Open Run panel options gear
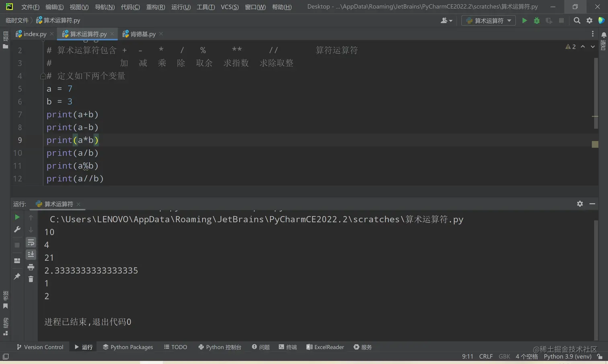The height and width of the screenshot is (364, 608). [580, 204]
